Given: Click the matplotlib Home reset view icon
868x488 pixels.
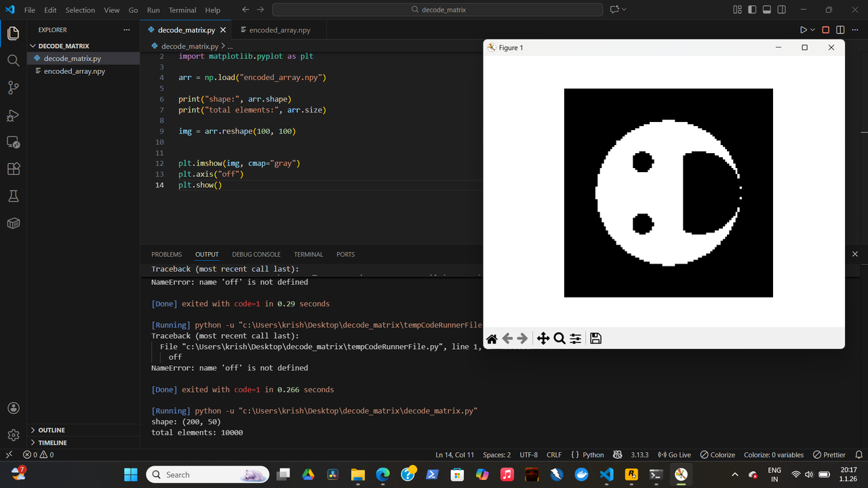Looking at the screenshot, I should [492, 339].
